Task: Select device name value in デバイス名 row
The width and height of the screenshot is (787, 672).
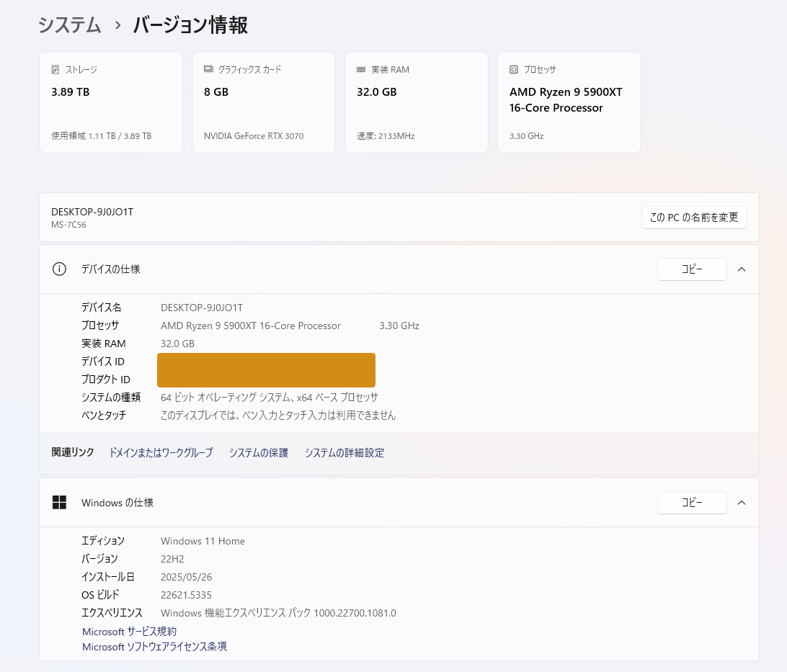Action: (202, 308)
